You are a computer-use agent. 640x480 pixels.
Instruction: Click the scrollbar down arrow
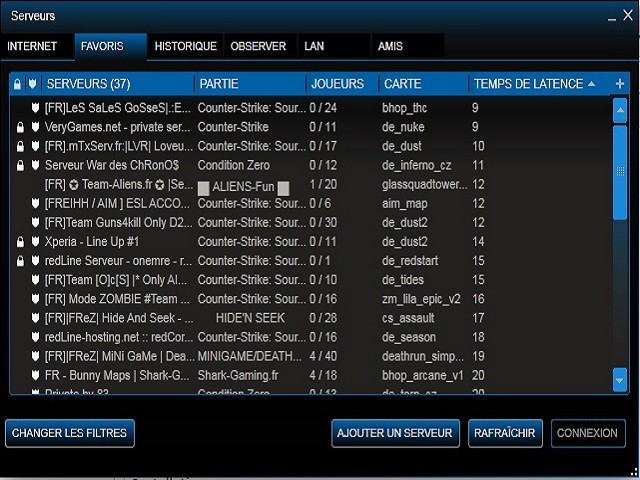coord(620,380)
